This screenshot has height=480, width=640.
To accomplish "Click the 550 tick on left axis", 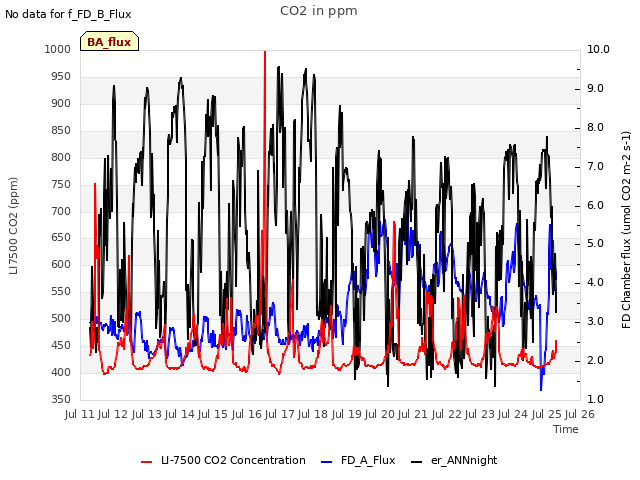I will tap(60, 291).
